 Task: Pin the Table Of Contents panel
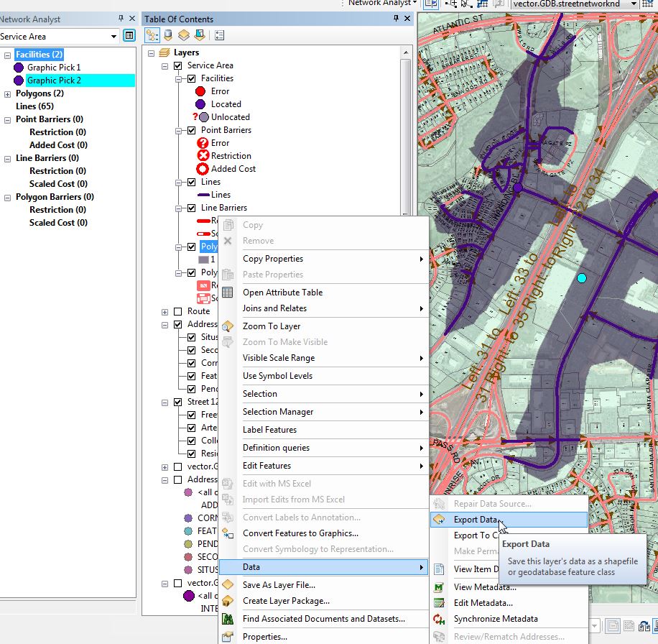(396, 19)
